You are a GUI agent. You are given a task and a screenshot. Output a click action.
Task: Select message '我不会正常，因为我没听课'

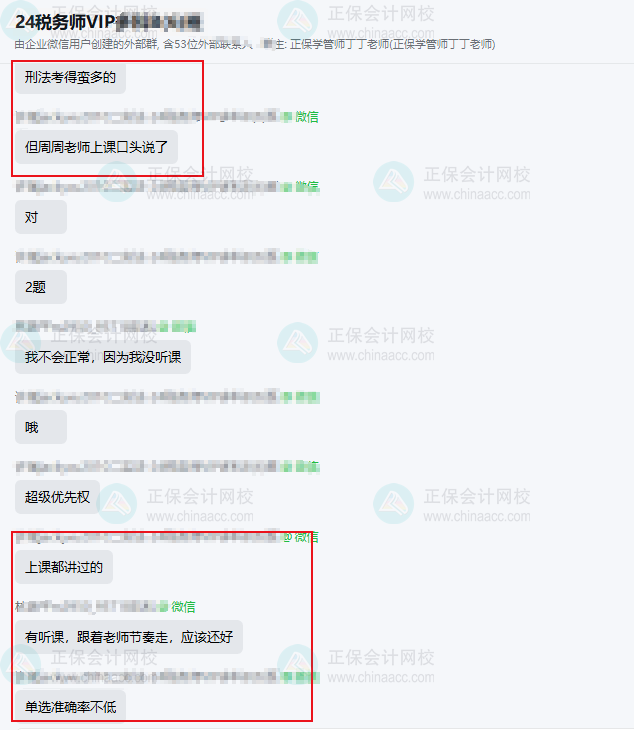pos(103,357)
